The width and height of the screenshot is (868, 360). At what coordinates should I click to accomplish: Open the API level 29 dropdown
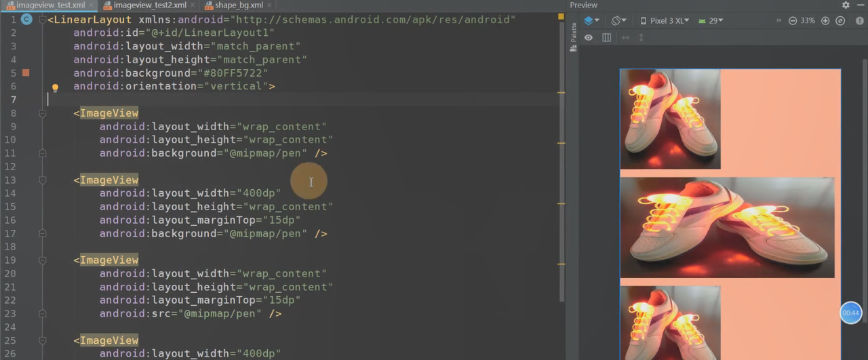point(710,21)
